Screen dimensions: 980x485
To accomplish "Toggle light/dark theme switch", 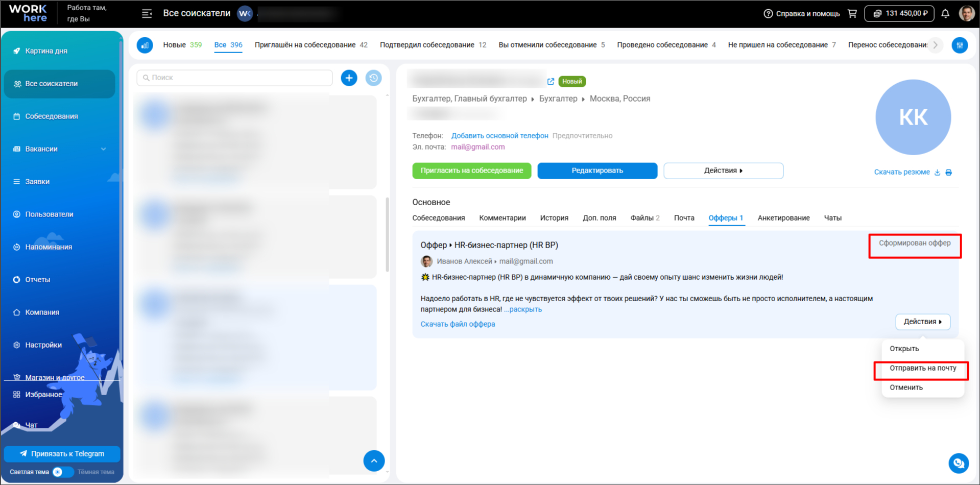I will click(x=62, y=472).
